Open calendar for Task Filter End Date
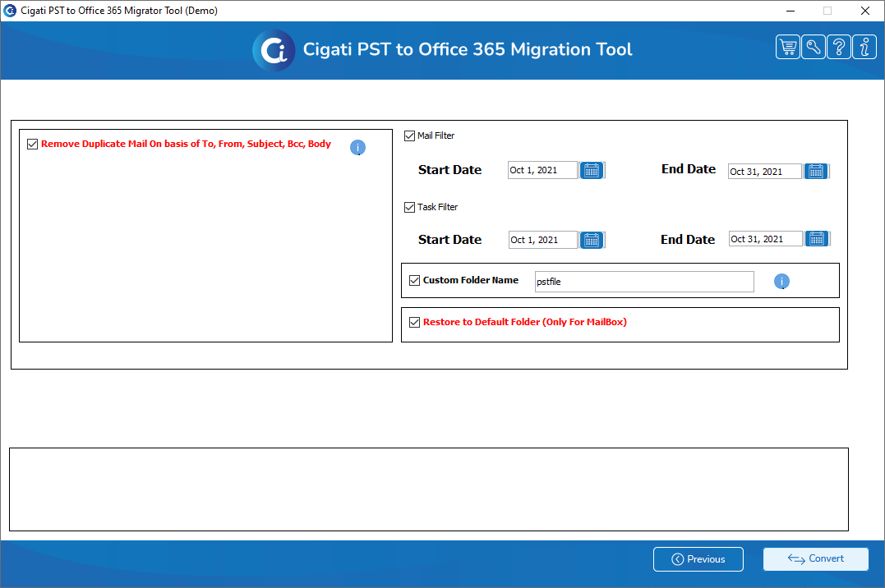 (x=817, y=239)
